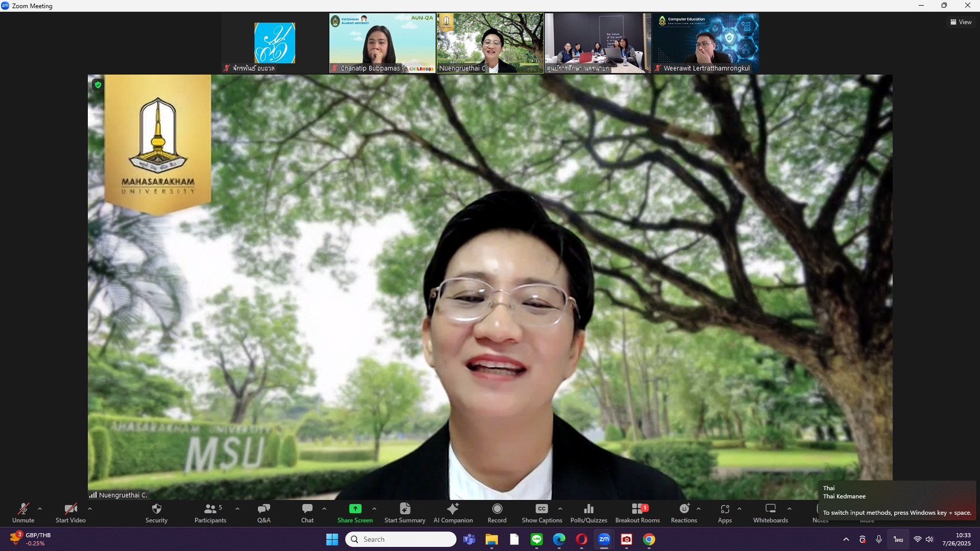Viewport: 980px width, 551px height.
Task: Click the taskbar Search box
Action: click(401, 540)
